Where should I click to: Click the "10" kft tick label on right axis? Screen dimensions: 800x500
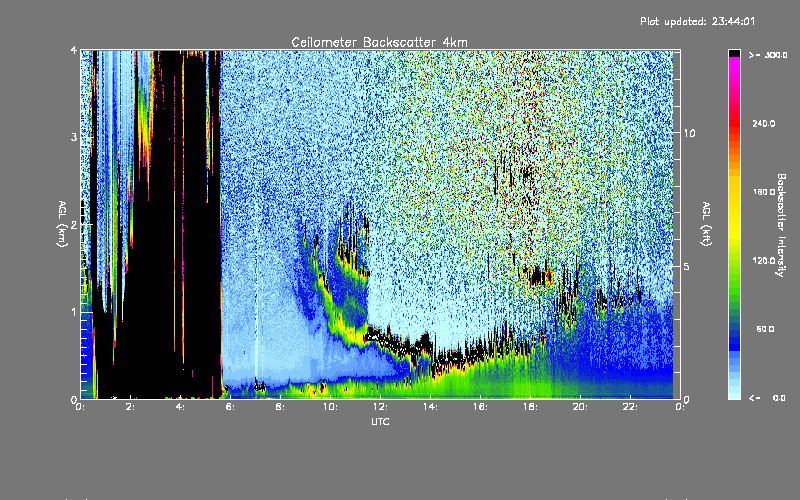pyautogui.click(x=689, y=133)
